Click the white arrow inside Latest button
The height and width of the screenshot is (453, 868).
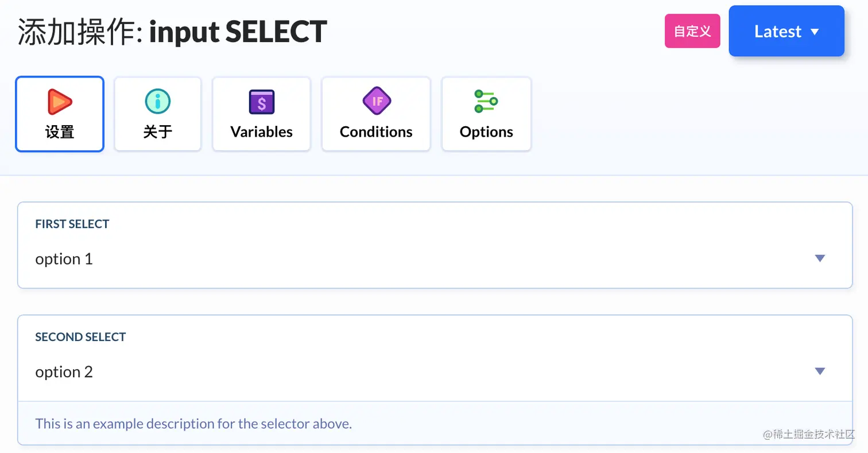pos(815,32)
